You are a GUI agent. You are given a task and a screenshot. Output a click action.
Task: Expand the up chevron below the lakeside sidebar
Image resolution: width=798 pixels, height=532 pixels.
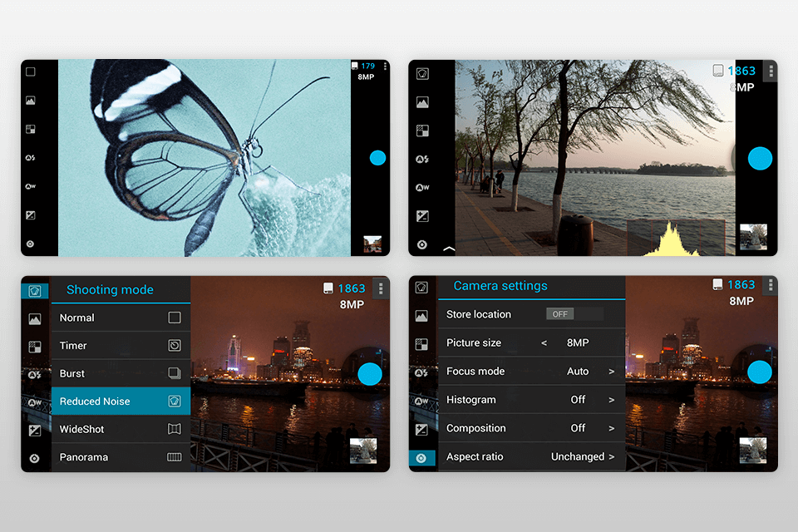[x=449, y=249]
